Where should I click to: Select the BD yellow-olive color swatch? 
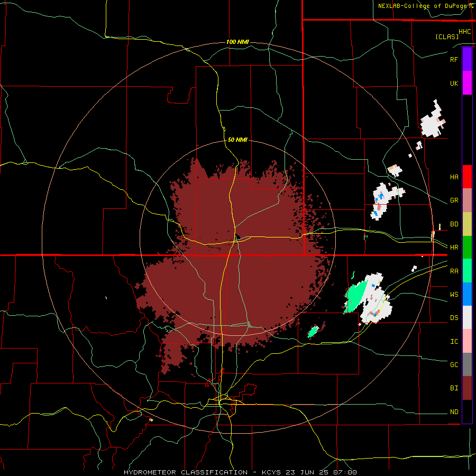click(467, 224)
